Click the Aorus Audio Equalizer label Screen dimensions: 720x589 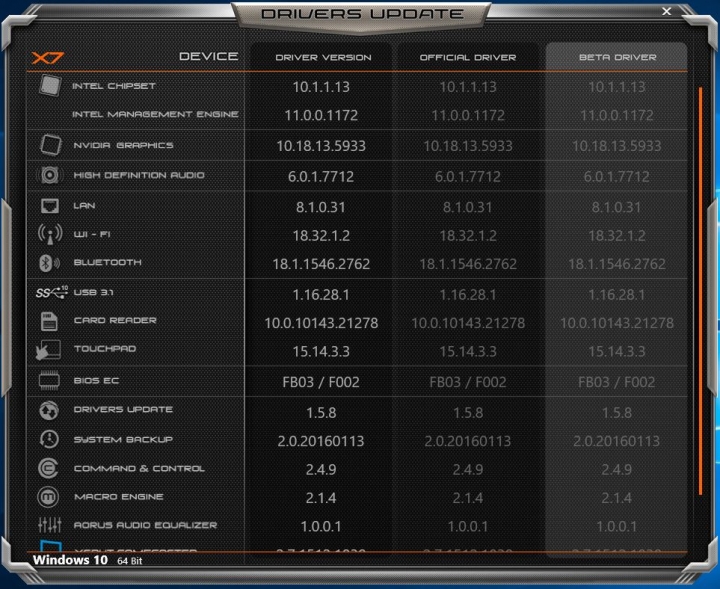145,525
